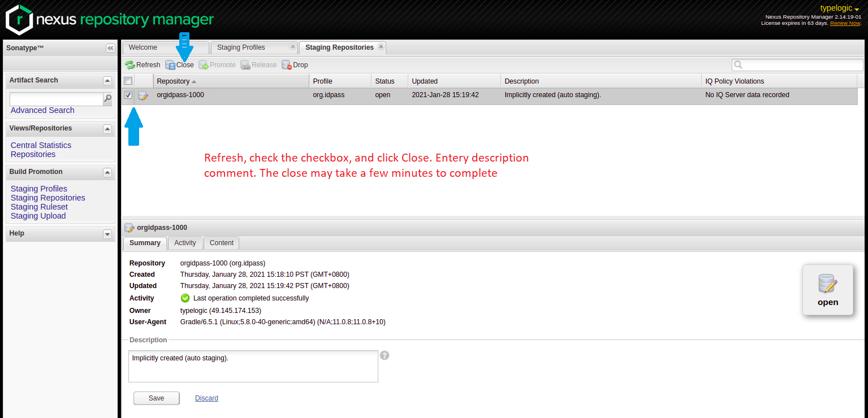
Task: Toggle the orgidpass-1000 row checkbox
Action: (x=128, y=95)
